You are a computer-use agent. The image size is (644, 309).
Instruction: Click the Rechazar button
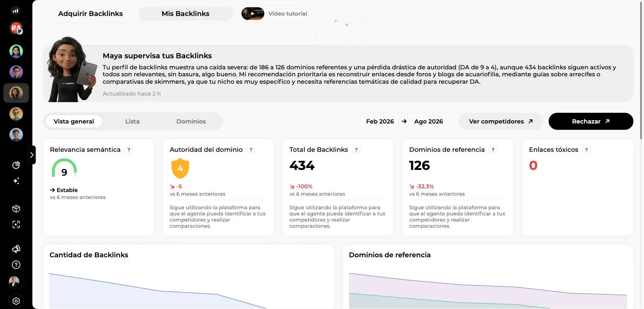[591, 121]
